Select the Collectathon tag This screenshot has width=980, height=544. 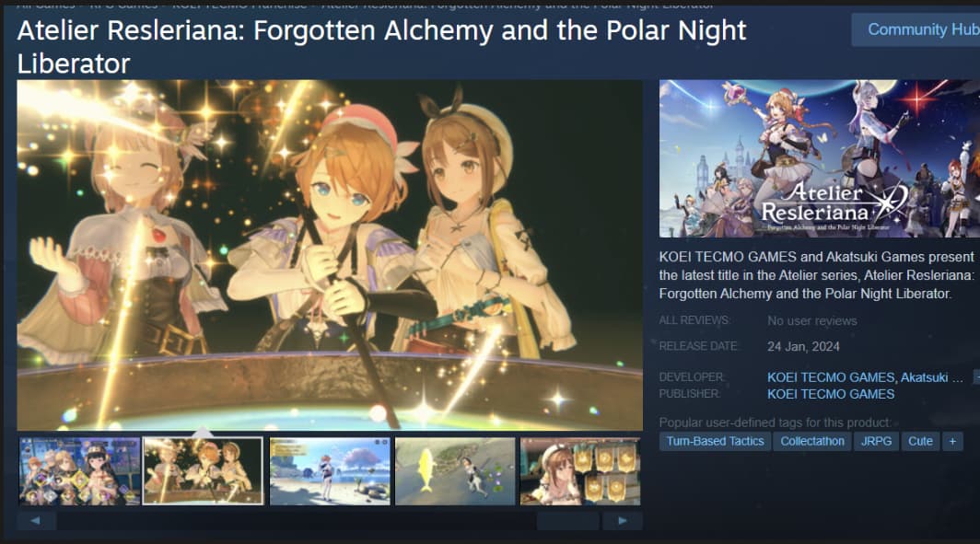(x=811, y=441)
